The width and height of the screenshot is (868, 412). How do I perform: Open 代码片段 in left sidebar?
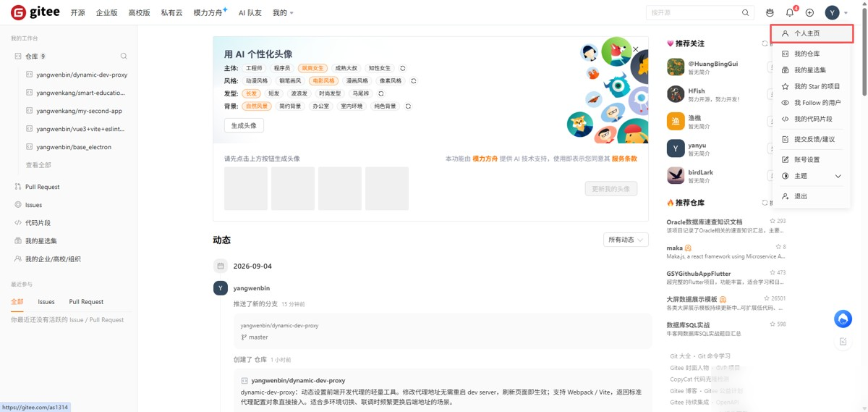pos(38,223)
